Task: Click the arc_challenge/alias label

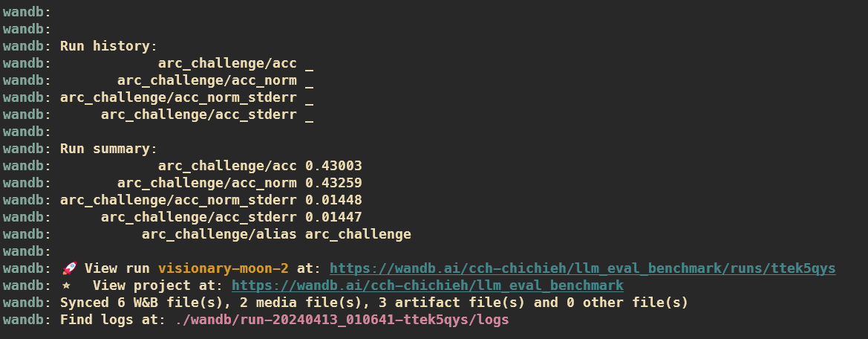Action: point(219,234)
